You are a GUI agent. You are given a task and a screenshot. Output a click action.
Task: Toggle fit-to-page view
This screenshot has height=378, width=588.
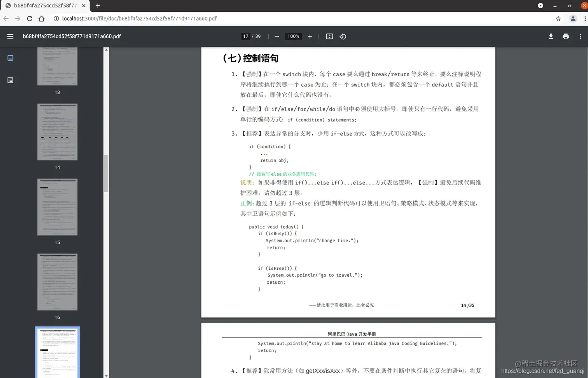click(x=329, y=36)
